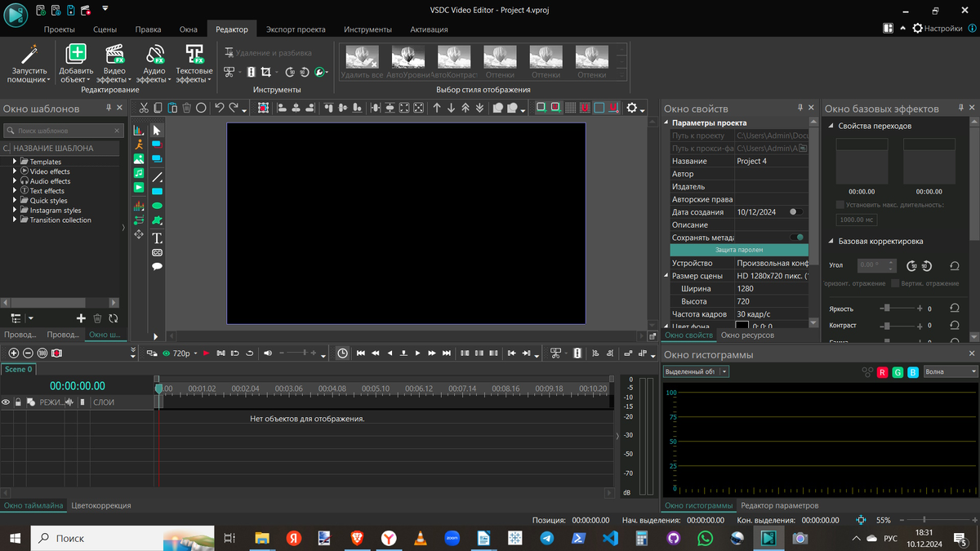Expand the Video effects tree node
This screenshot has width=980, height=551.
tap(15, 171)
